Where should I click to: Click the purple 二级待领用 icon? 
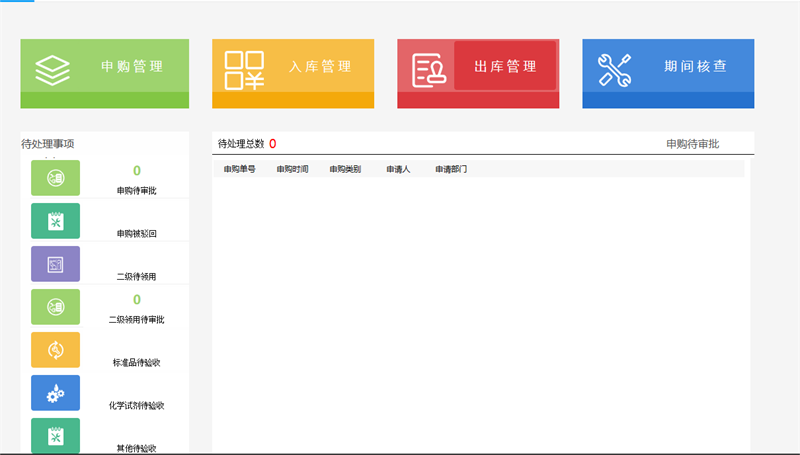[55, 264]
